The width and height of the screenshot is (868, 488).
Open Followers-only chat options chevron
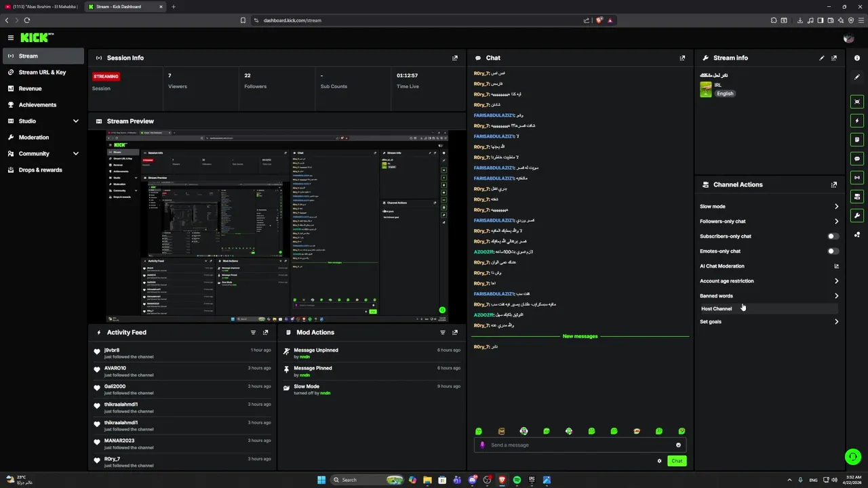coord(836,222)
